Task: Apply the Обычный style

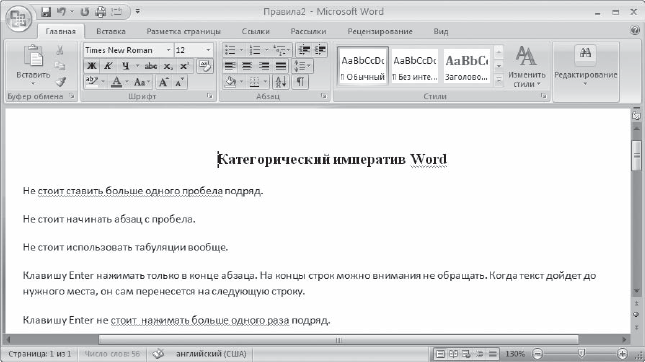Action: 363,66
